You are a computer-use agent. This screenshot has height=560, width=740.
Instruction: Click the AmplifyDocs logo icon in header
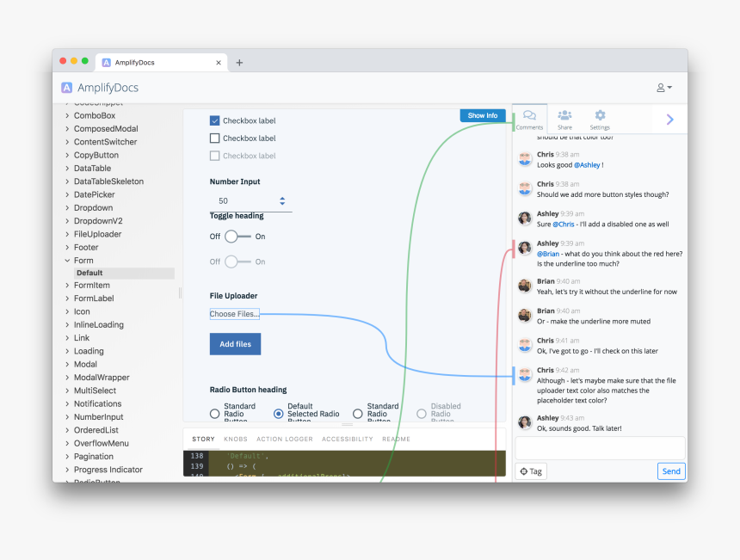[x=67, y=88]
